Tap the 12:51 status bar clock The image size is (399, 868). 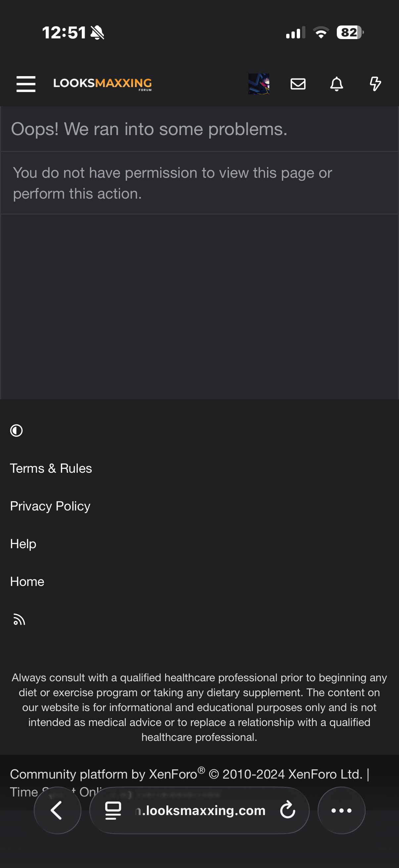click(64, 33)
